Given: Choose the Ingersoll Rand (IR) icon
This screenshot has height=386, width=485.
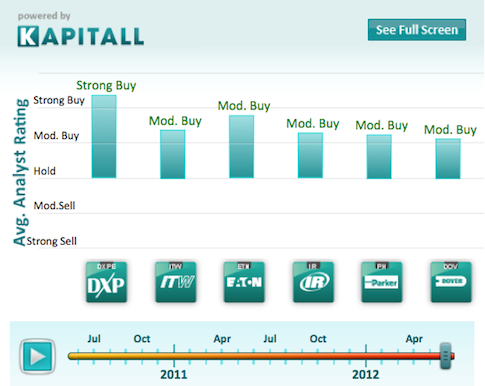Looking at the screenshot, I should pyautogui.click(x=313, y=282).
